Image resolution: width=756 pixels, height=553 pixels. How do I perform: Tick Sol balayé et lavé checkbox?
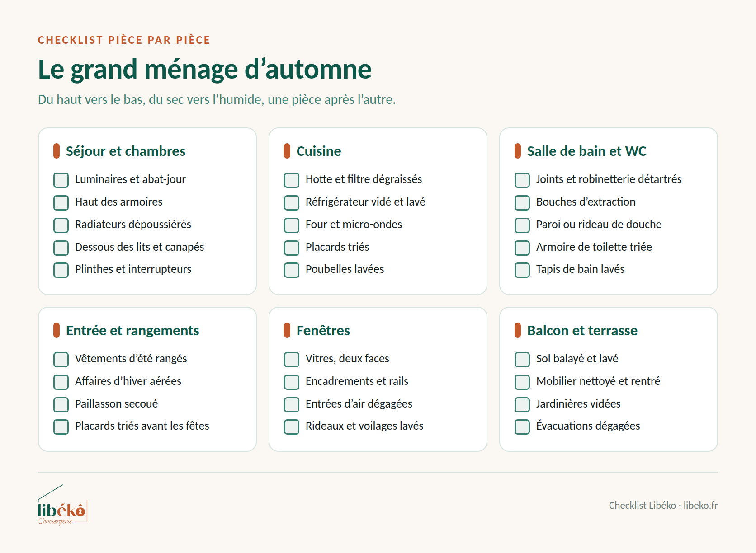coord(522,359)
